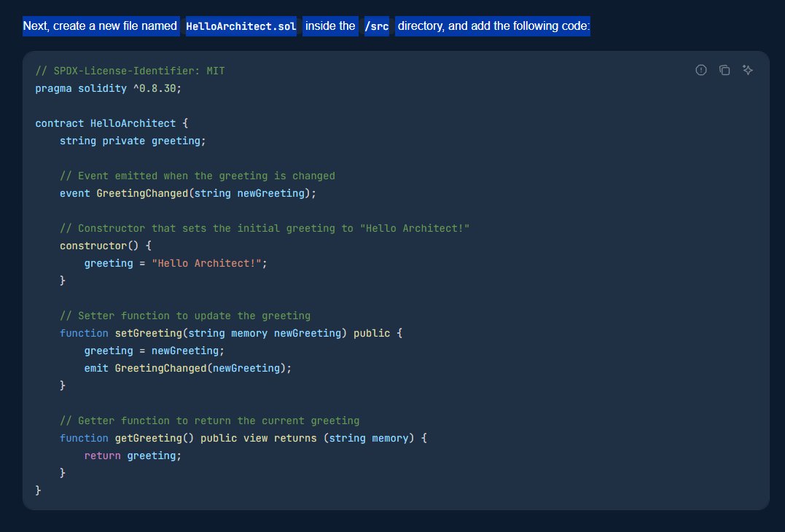
Task: Click the SPDX-License-Identifier: MIT comment line
Action: coord(130,71)
